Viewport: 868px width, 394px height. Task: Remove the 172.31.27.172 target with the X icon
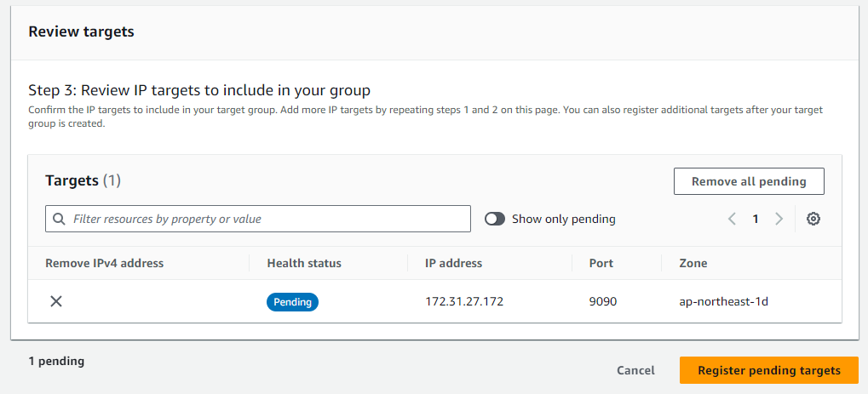point(56,301)
